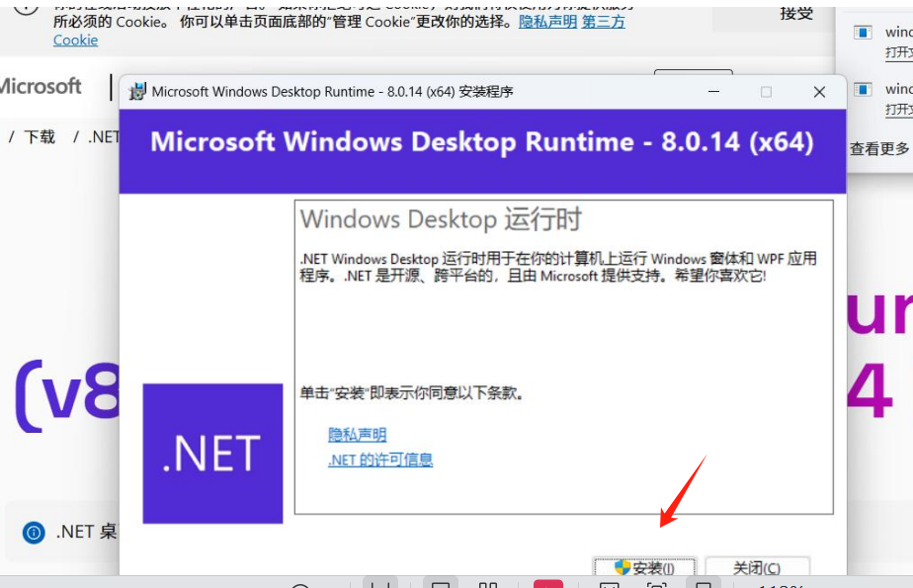This screenshot has width=913, height=588.
Task: Go to the .NET breadcrumb behind the installer
Action: coord(103,136)
